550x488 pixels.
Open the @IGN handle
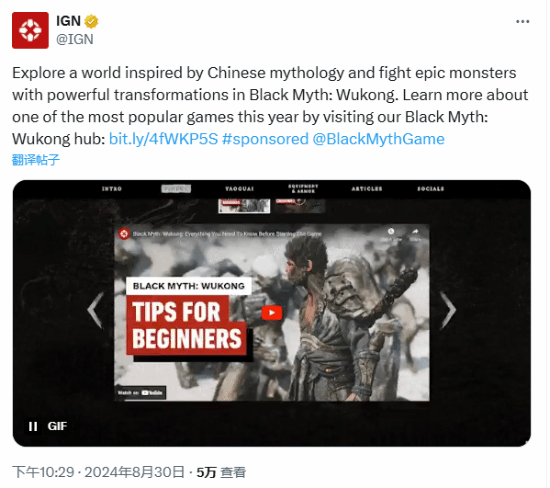coord(75,39)
